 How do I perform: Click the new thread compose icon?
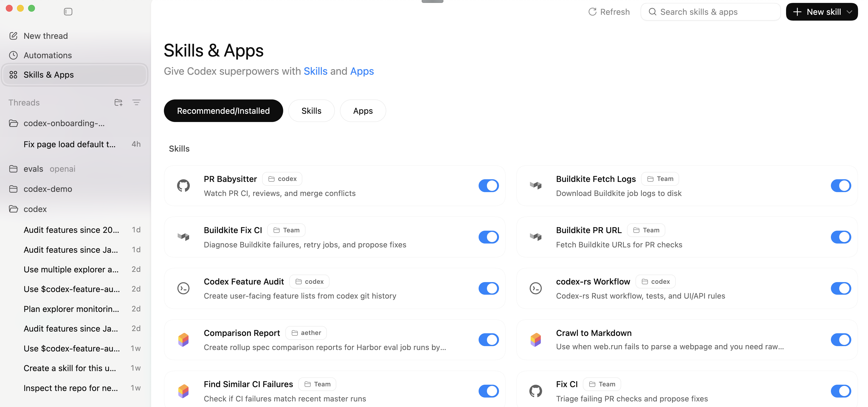[14, 35]
